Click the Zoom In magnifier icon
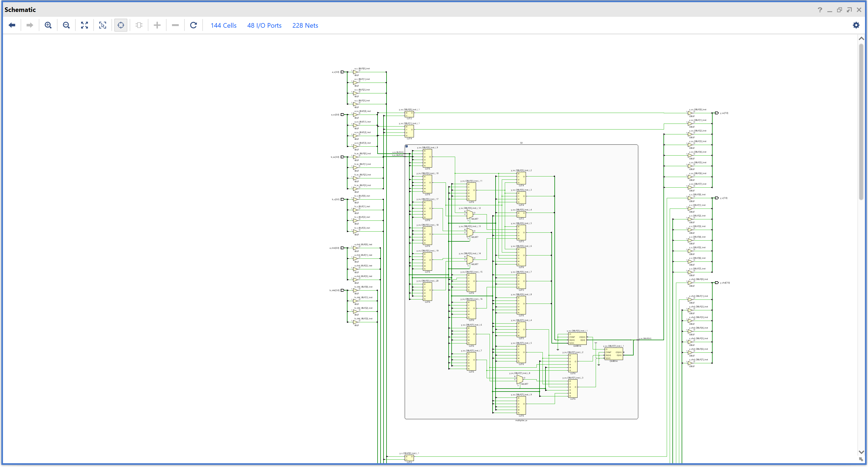Screen dimensions: 868x467 [x=48, y=25]
